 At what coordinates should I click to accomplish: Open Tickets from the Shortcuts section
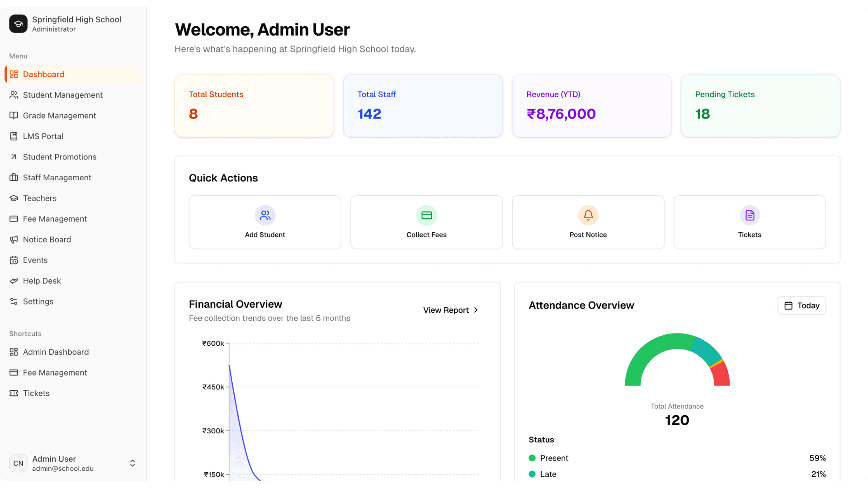click(36, 393)
